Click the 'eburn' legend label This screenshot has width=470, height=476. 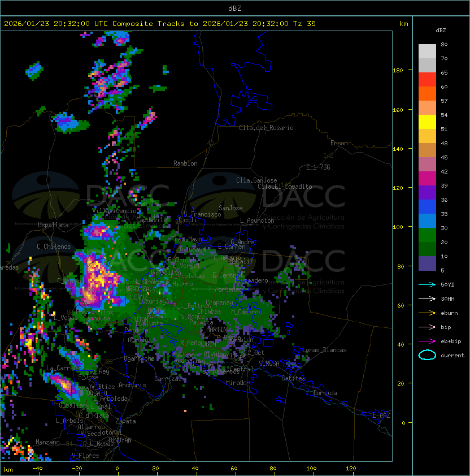pyautogui.click(x=449, y=313)
